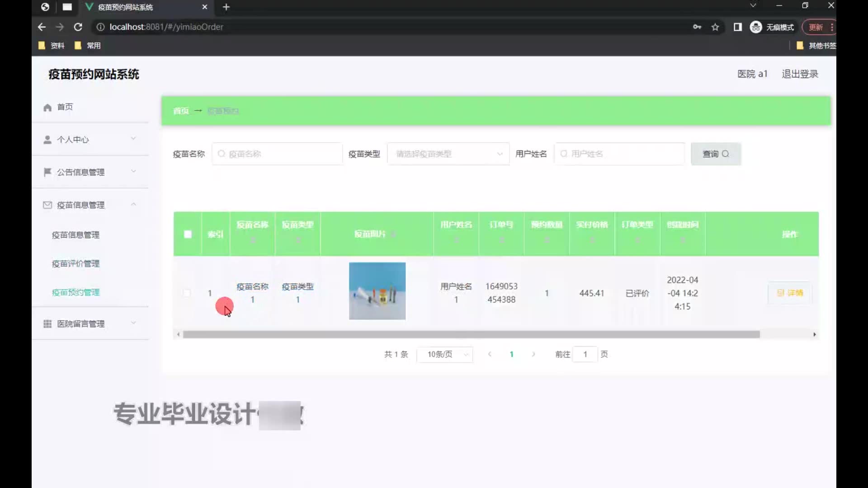Collapse the 疫苗信息管理 menu chevron
The image size is (868, 488).
coord(133,205)
